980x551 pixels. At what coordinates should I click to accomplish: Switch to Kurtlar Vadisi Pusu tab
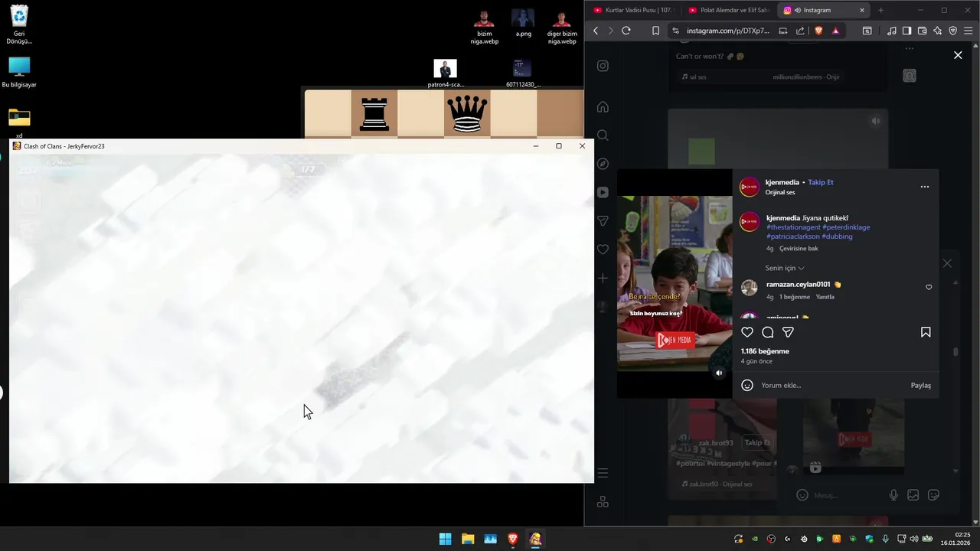(632, 10)
